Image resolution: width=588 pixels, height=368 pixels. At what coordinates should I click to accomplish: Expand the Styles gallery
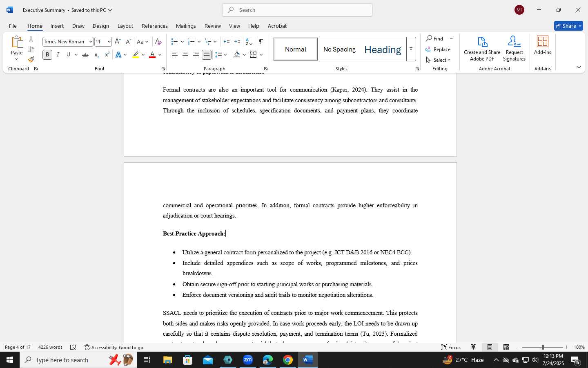[411, 49]
